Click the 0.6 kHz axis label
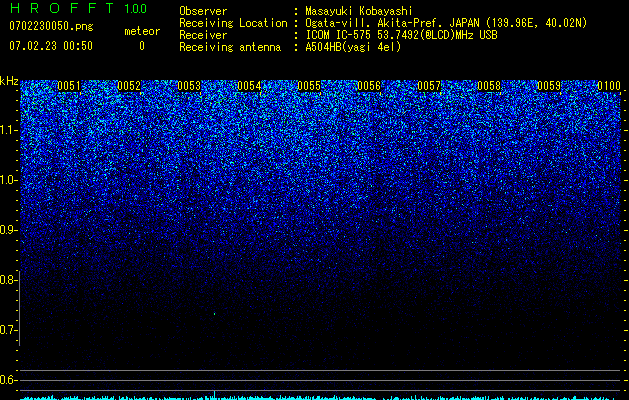This screenshot has height=400, width=629. click(8, 380)
